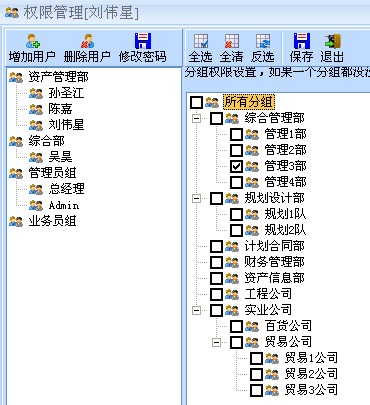370x405 pixels.
Task: Click the group icon beside 财务管理部
Action: pos(232,262)
